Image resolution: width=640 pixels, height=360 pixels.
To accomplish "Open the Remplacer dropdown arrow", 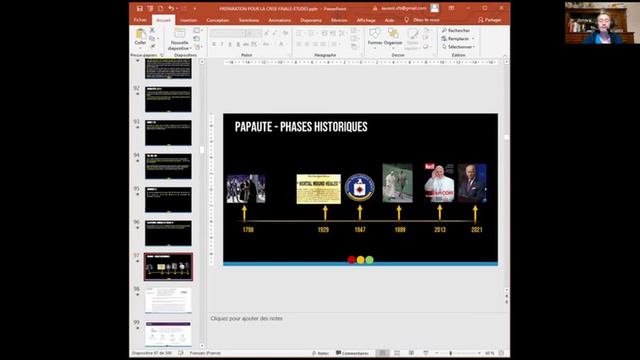I will (473, 39).
